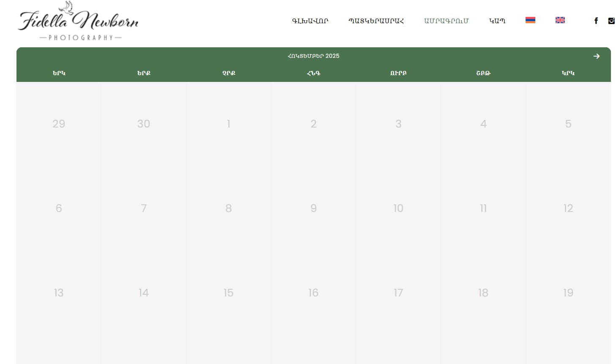
Task: Choose calendar date 17
Action: click(398, 293)
